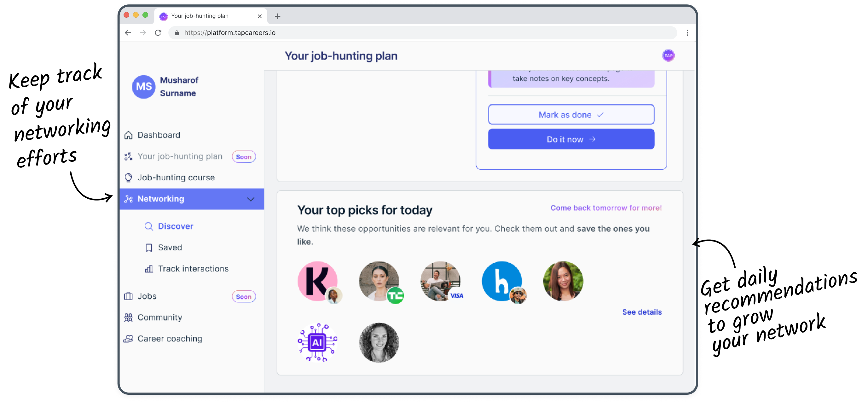The image size is (868, 402).
Task: Click the TAP profile avatar top right
Action: click(x=668, y=55)
